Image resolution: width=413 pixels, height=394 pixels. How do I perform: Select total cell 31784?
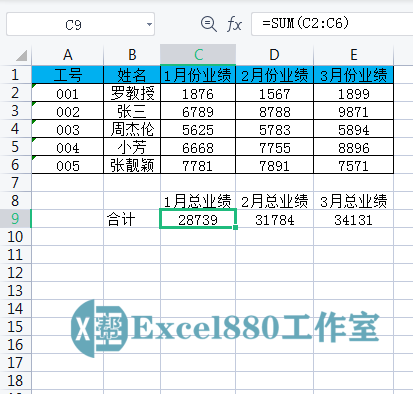click(x=274, y=219)
